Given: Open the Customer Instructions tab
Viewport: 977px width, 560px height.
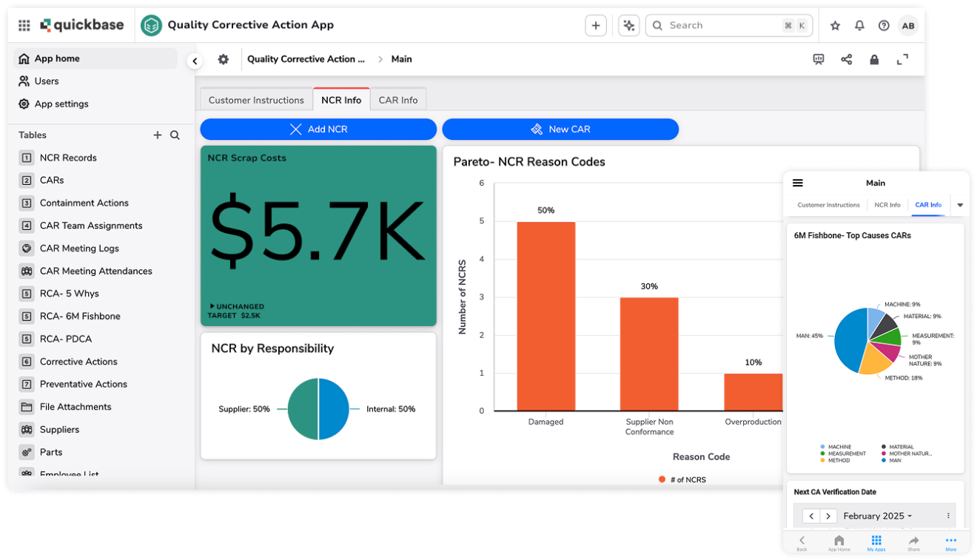Looking at the screenshot, I should pos(256,100).
